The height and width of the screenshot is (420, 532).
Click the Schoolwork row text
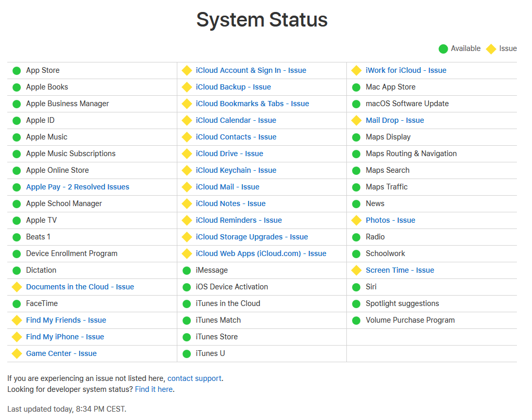pos(385,253)
